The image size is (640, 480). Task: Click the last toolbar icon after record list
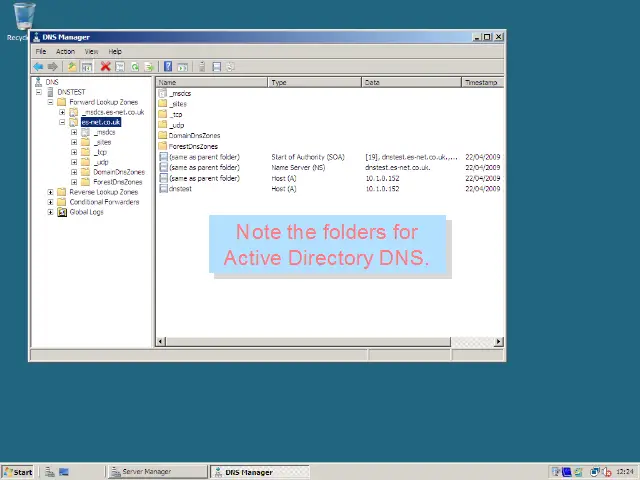[230, 67]
